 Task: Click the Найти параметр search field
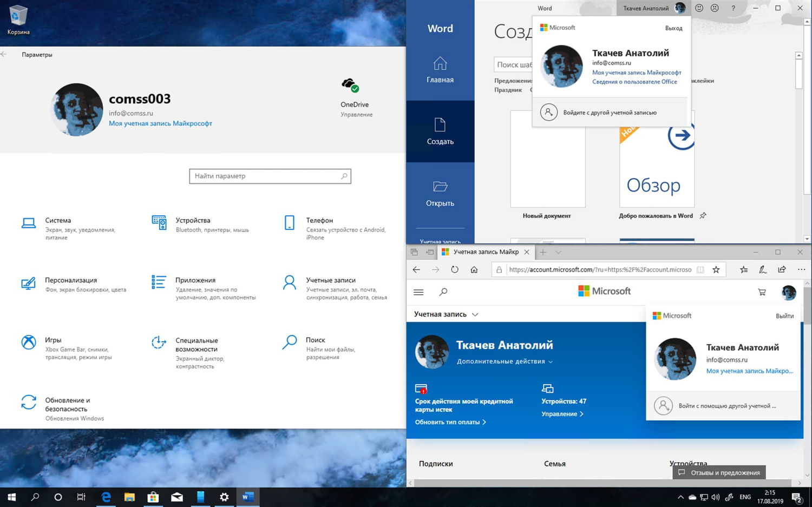(270, 176)
